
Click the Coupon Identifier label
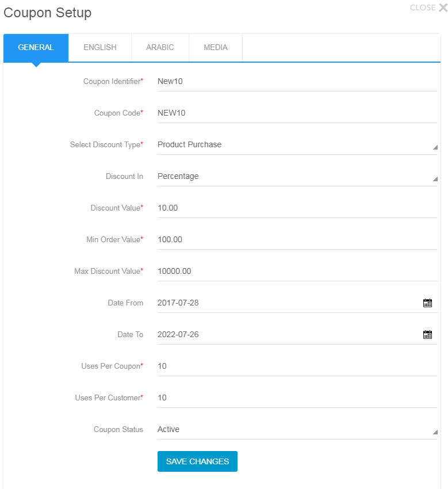pyautogui.click(x=113, y=81)
